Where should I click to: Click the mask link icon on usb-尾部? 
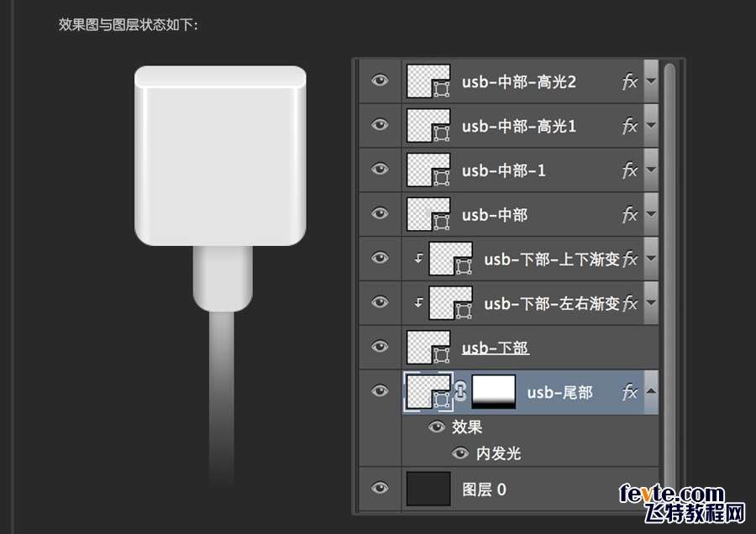[461, 391]
